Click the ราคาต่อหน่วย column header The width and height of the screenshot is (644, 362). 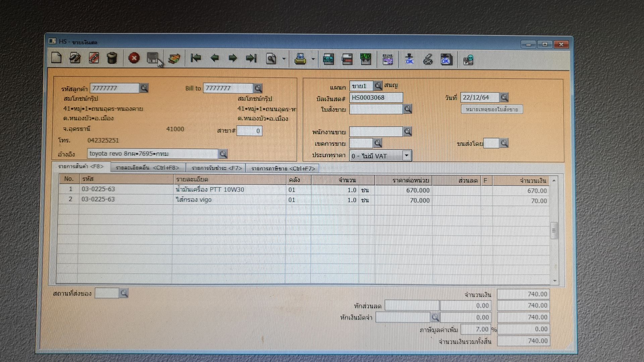[x=404, y=180]
